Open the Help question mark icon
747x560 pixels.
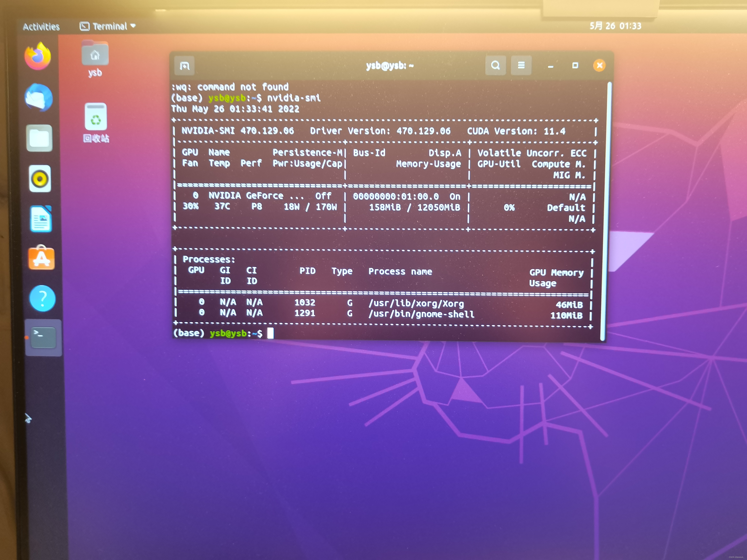pos(42,298)
